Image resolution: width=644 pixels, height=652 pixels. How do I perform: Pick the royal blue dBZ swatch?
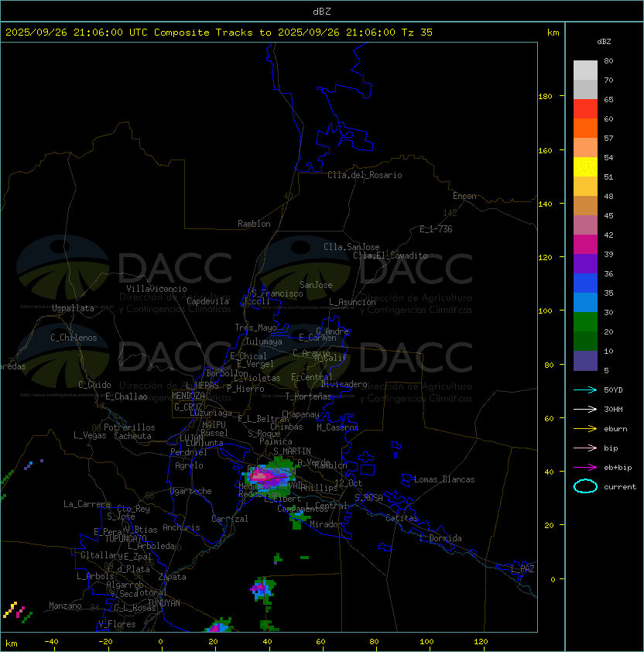point(585,283)
